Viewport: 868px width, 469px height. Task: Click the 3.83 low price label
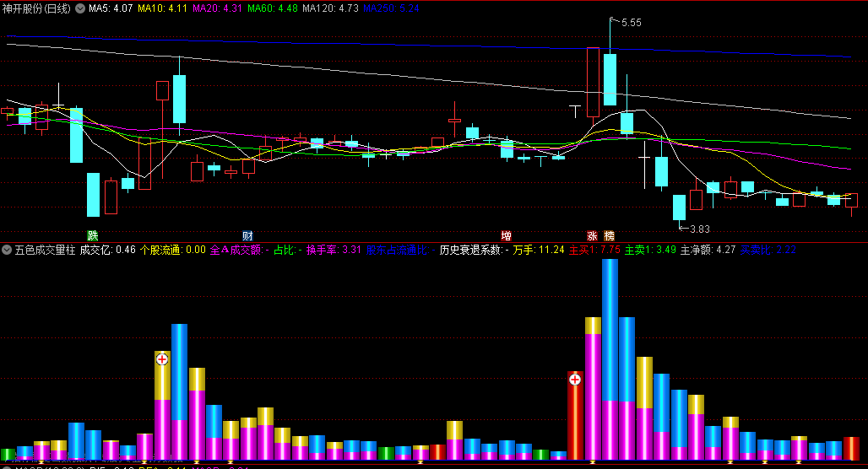tap(700, 229)
